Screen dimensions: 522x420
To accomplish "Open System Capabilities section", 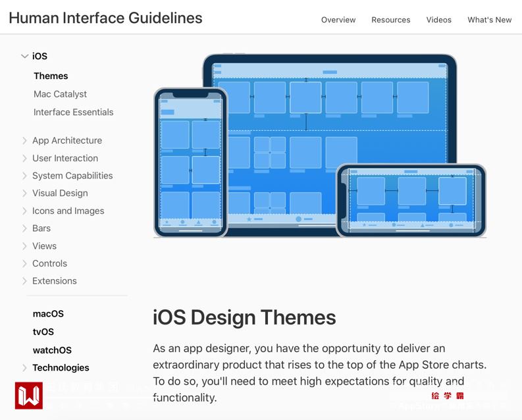I will 72,176.
